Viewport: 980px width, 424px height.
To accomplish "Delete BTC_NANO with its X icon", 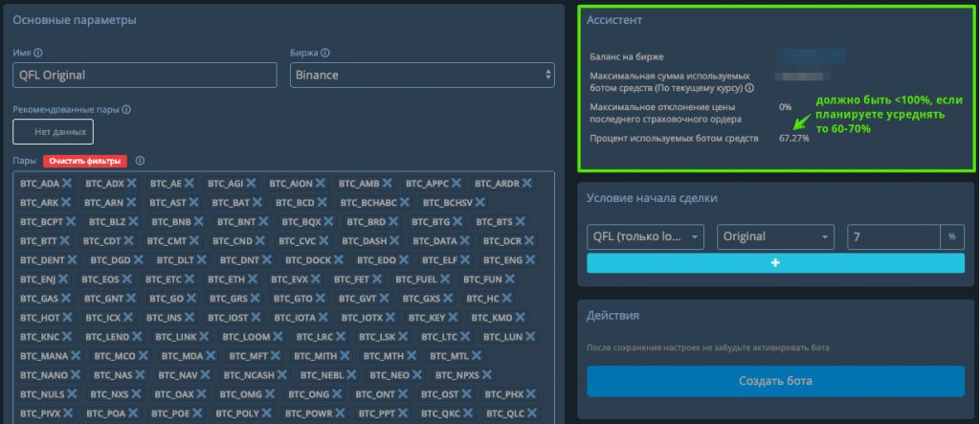I will (x=76, y=375).
